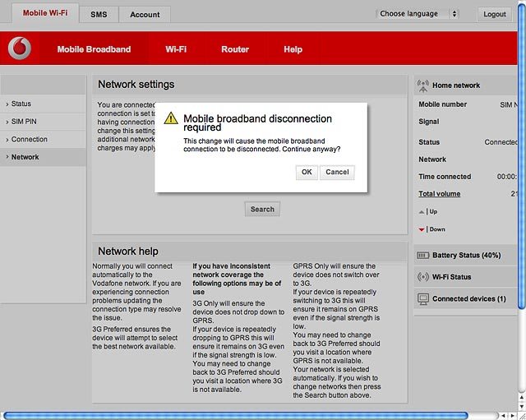Click the Status label in Home network panel
The image size is (526, 420).
(x=429, y=142)
